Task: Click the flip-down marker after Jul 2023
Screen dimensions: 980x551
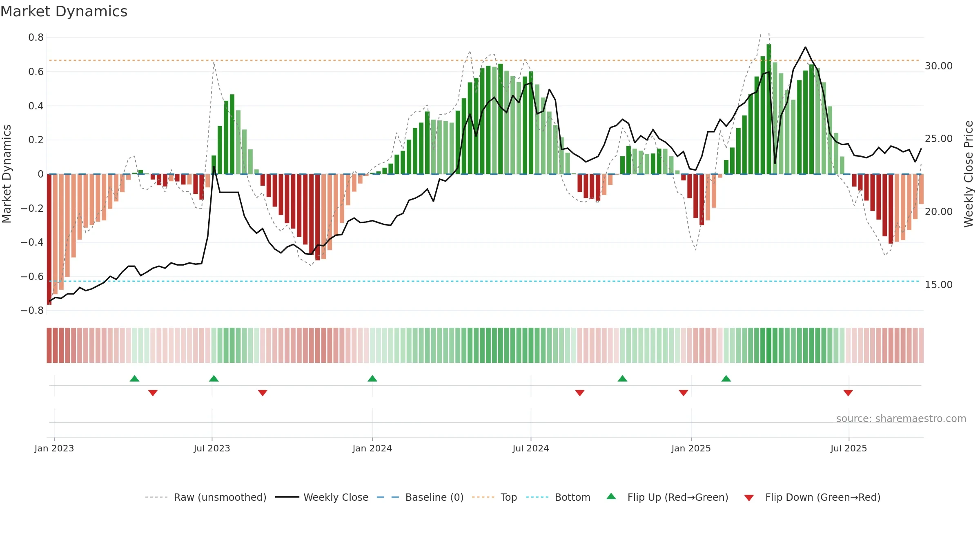Action: [263, 393]
